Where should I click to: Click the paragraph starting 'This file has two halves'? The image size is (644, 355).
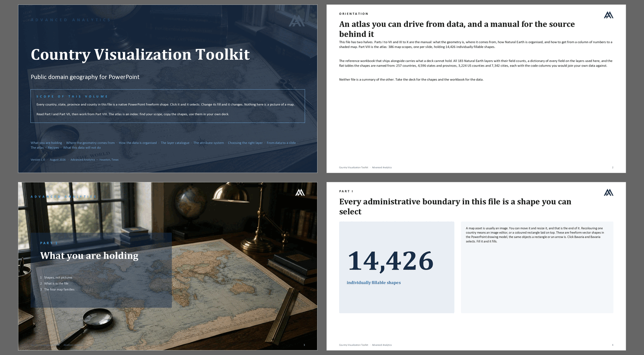[475, 44]
